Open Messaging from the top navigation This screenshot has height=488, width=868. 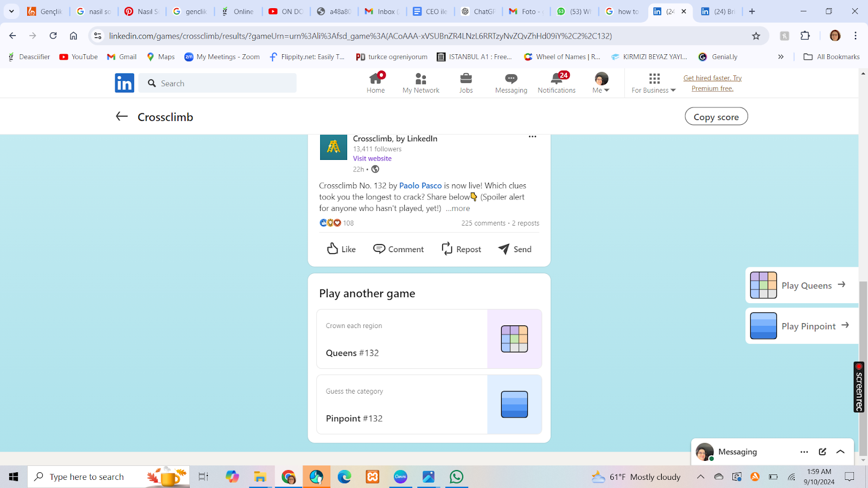(x=511, y=83)
